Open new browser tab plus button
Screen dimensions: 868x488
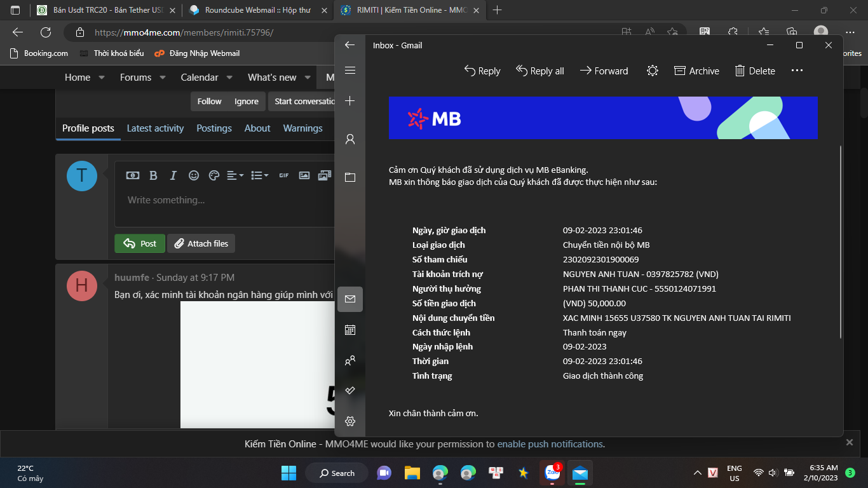(498, 10)
